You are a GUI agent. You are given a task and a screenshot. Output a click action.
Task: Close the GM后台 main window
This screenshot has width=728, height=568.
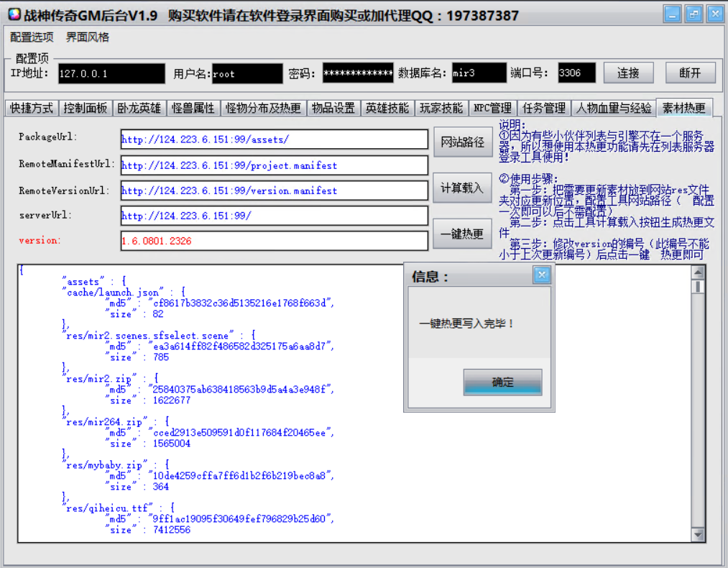(715, 14)
